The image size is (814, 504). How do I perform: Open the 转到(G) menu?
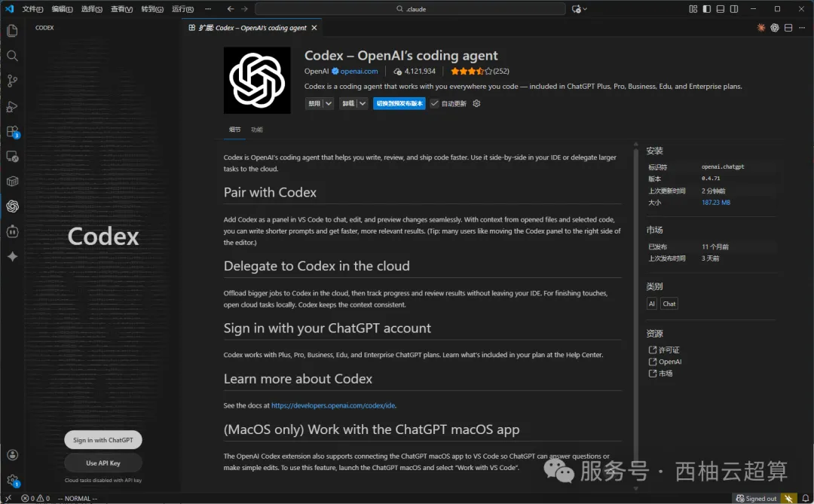(x=152, y=9)
